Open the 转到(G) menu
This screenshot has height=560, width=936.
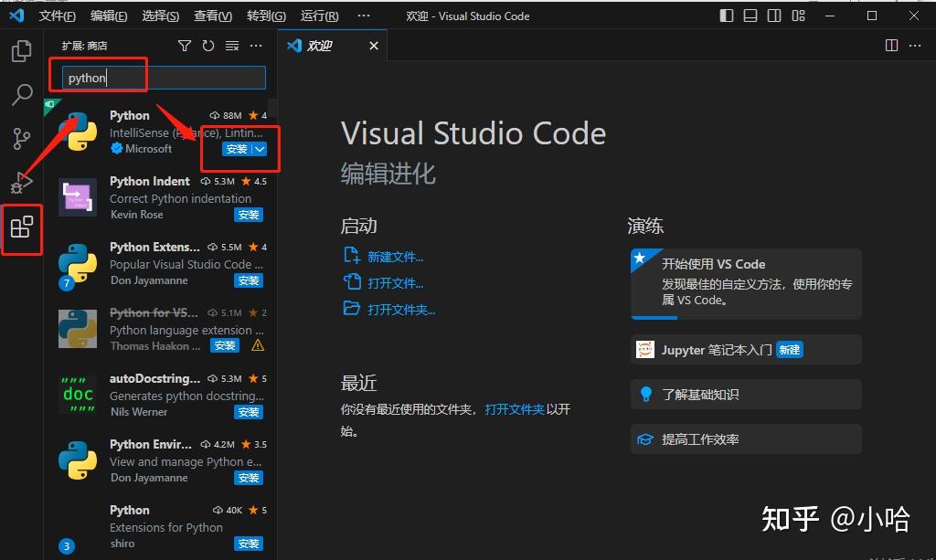tap(266, 16)
